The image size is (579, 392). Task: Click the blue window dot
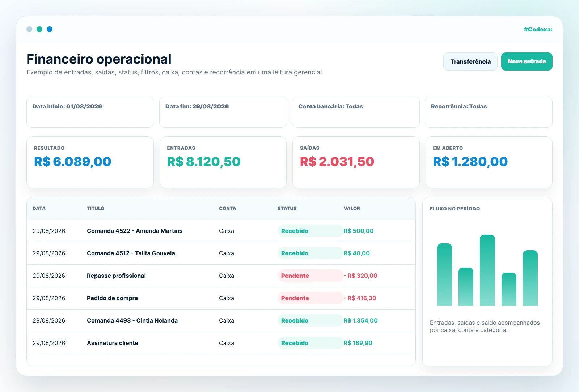pyautogui.click(x=50, y=29)
